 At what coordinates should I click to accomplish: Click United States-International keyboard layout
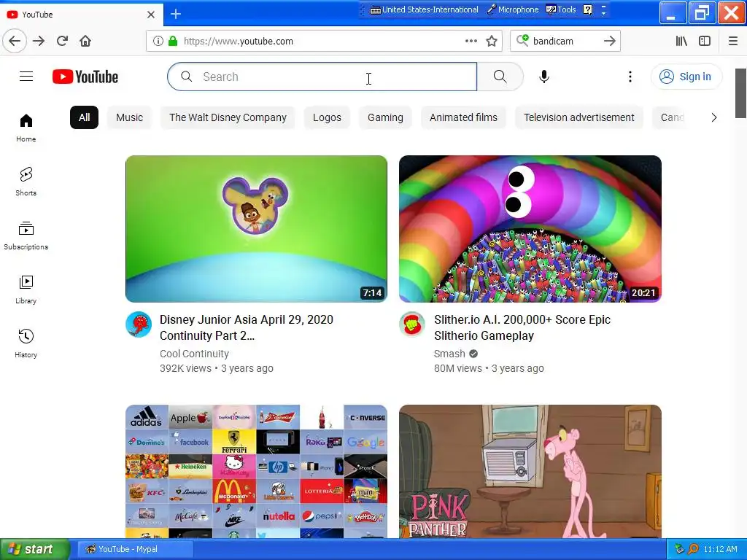pyautogui.click(x=424, y=9)
